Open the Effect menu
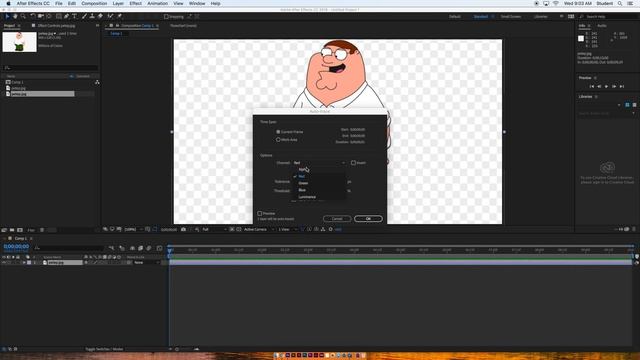 [135, 3]
